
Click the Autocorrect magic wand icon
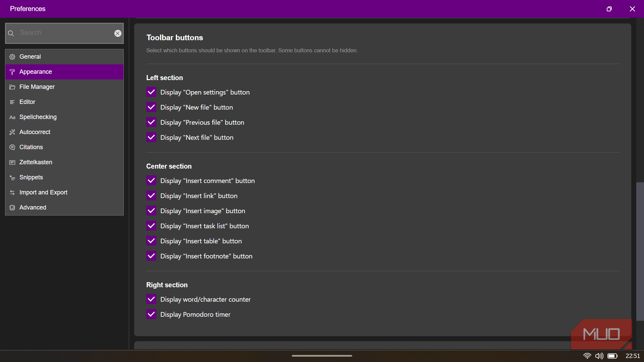(x=12, y=132)
